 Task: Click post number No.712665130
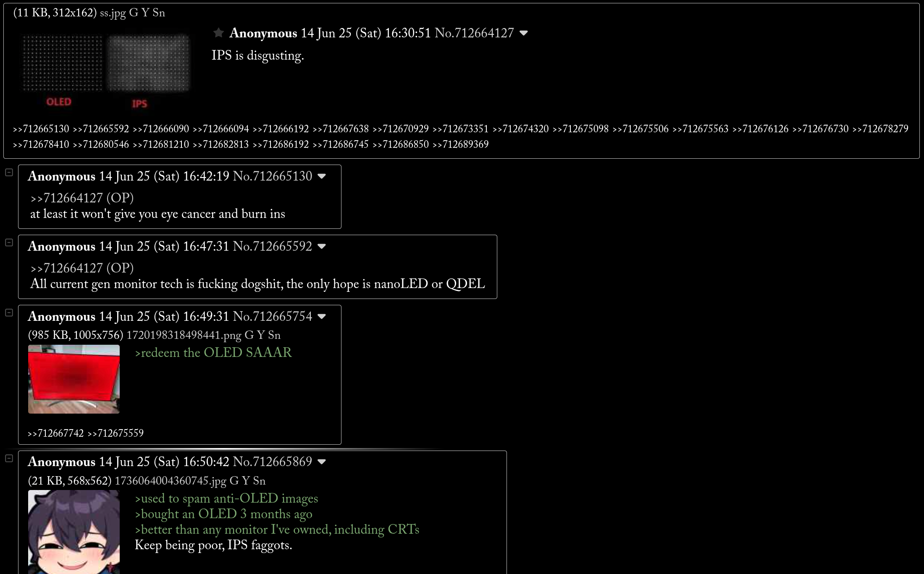273,176
